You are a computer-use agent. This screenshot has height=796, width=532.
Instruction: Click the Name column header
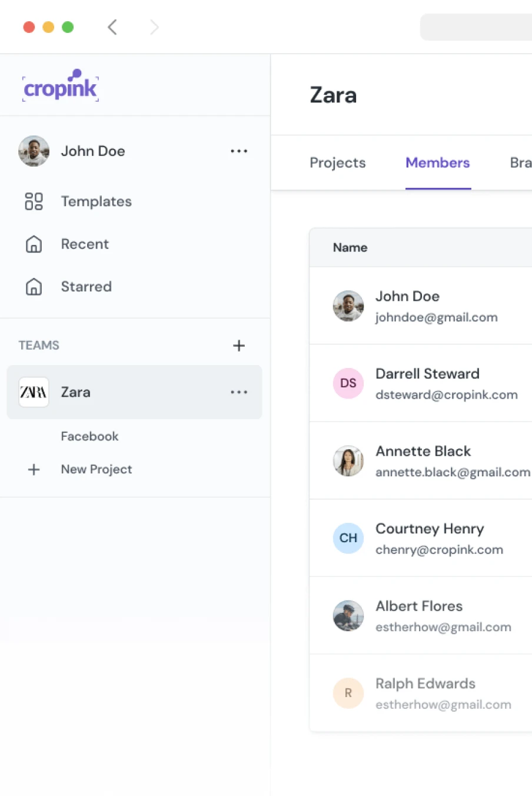350,248
